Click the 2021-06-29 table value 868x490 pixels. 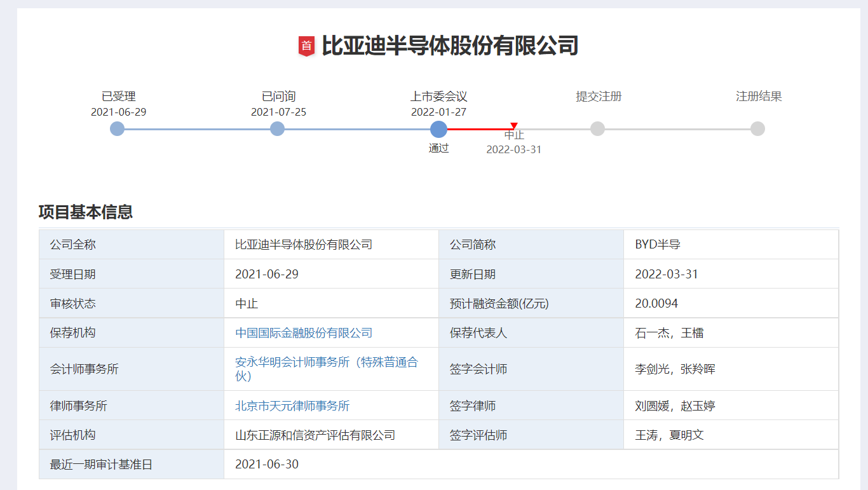(x=267, y=275)
